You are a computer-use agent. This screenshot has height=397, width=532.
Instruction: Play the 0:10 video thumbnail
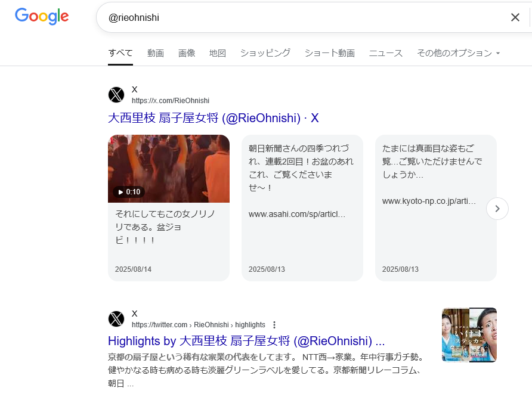pos(169,169)
